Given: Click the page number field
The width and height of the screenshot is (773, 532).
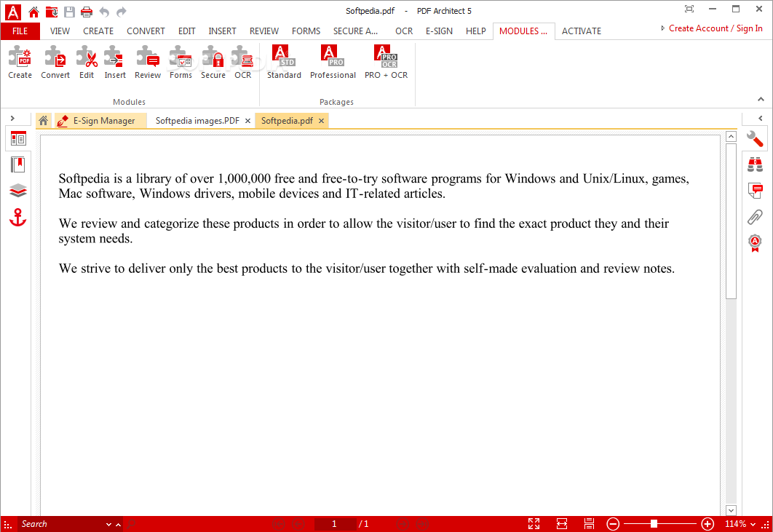Looking at the screenshot, I should (334, 524).
